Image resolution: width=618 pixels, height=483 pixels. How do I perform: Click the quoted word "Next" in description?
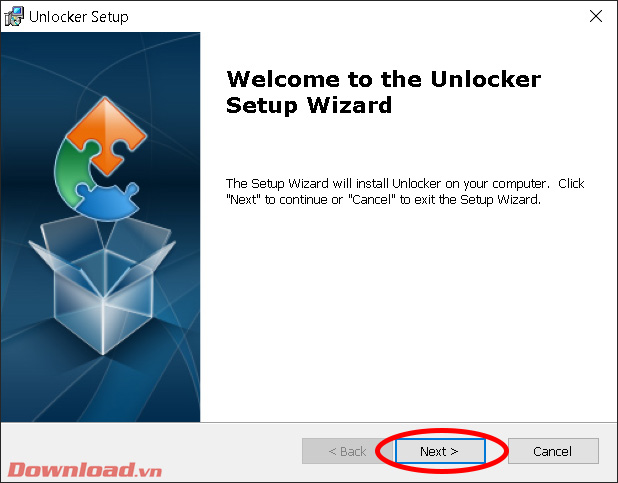pos(243,200)
